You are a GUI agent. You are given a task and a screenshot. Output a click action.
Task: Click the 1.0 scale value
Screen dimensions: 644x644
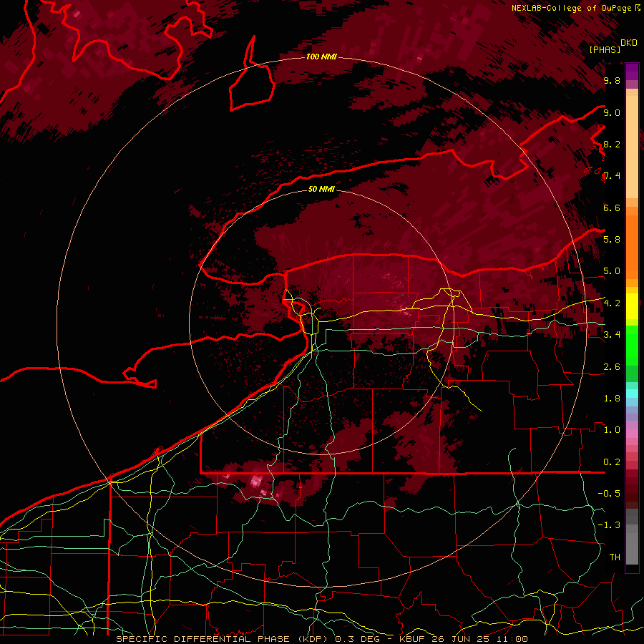click(612, 430)
